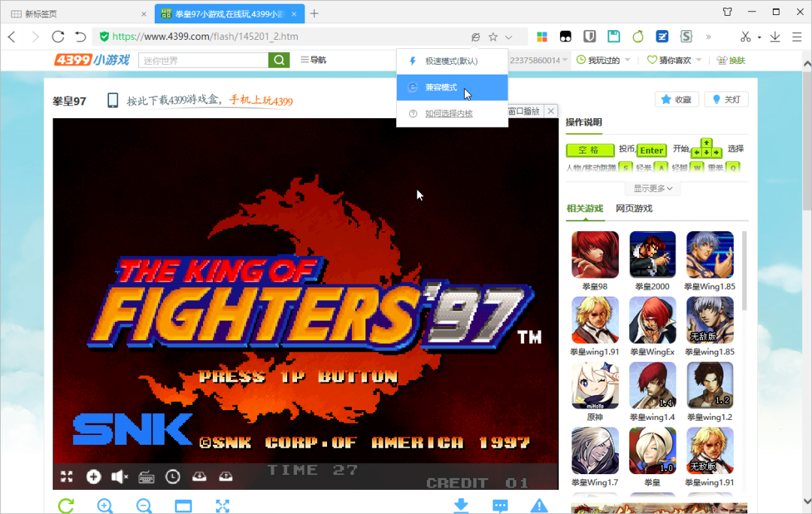The width and height of the screenshot is (812, 514).
Task: Click the 收藏 favorite button
Action: (677, 99)
